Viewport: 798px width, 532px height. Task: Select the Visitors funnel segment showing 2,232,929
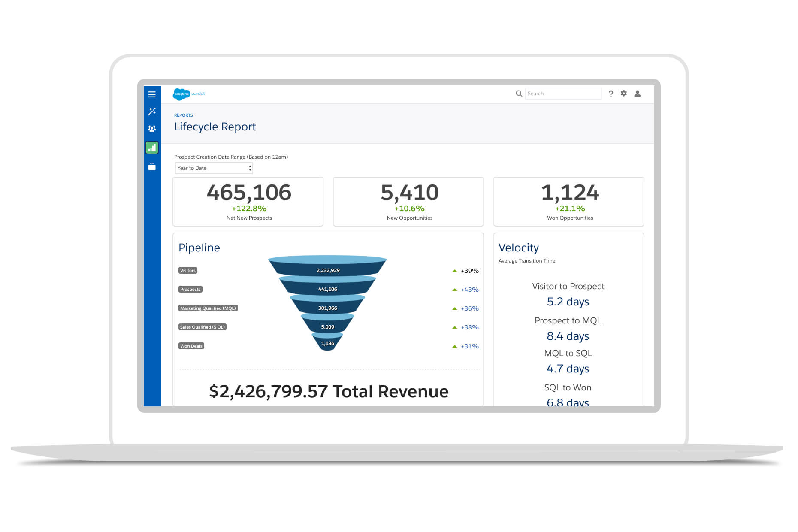tap(327, 270)
